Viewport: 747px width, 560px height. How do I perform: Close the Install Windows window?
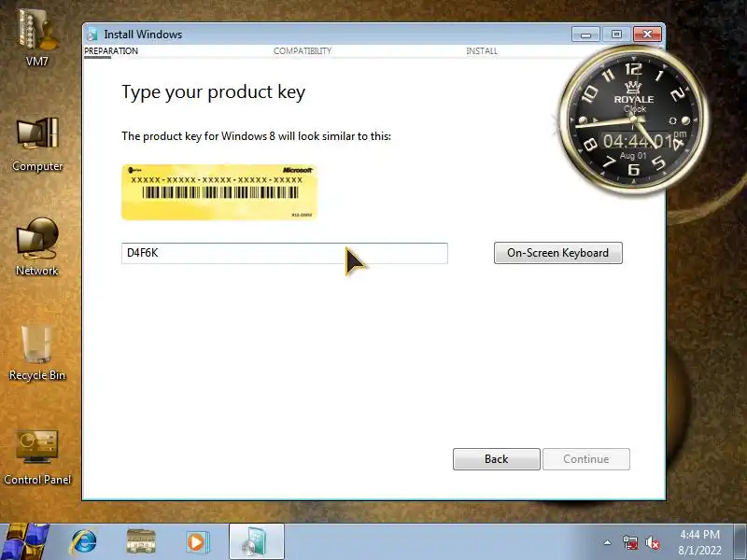[x=647, y=35]
